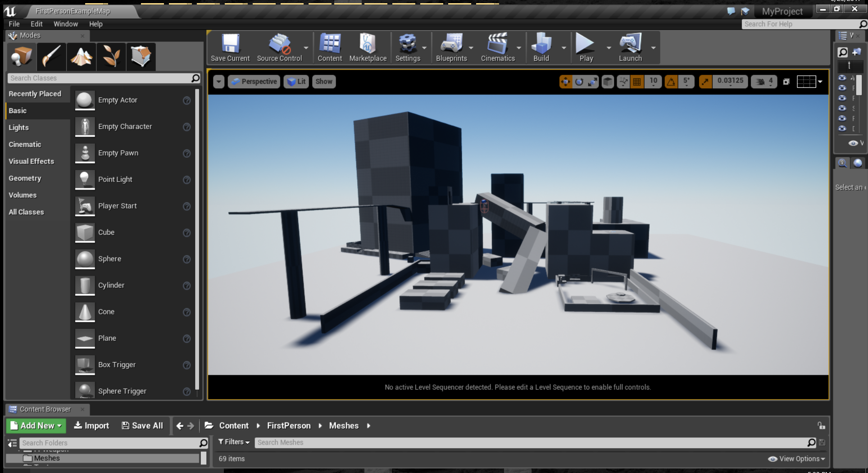The height and width of the screenshot is (473, 868).
Task: Select the rotate gizmo tool
Action: tap(579, 82)
